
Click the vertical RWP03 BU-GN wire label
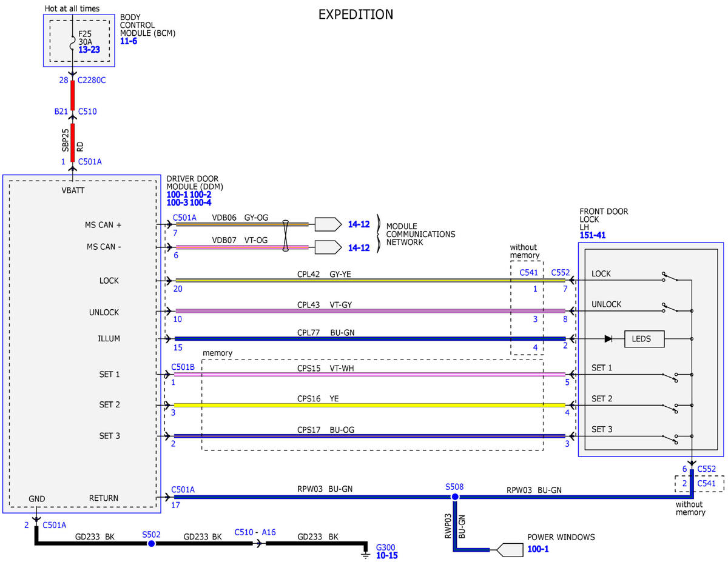(x=454, y=527)
